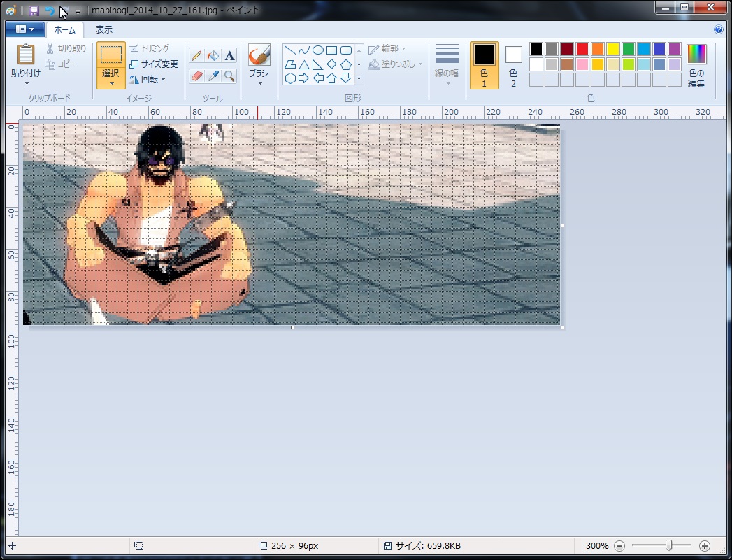Click Resize (サイズ変更) button
Image resolution: width=732 pixels, height=560 pixels.
coord(154,64)
